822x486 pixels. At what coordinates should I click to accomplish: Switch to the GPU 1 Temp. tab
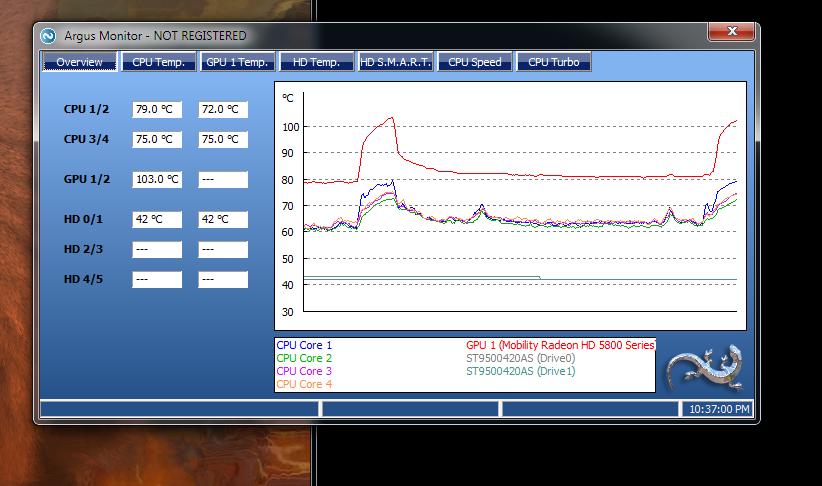tap(237, 62)
